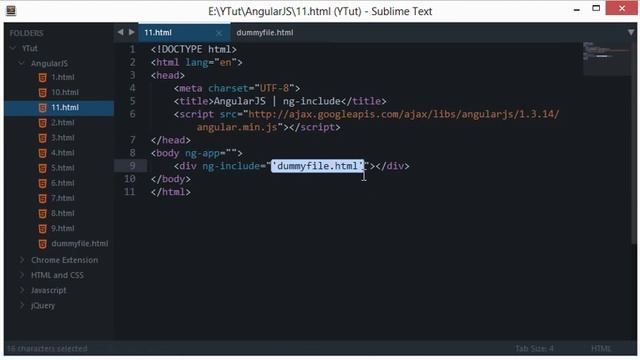Viewport: 640px width, 360px height.
Task: Change Tab Size: 4 in status bar
Action: point(534,349)
